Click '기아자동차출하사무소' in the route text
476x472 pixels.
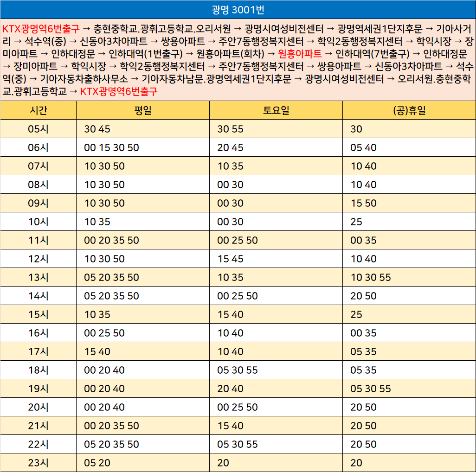click(84, 79)
